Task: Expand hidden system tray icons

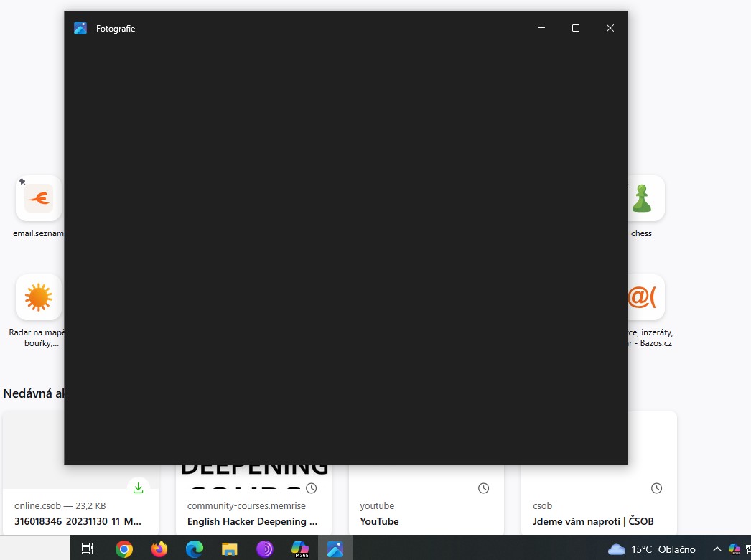Action: pos(717,549)
